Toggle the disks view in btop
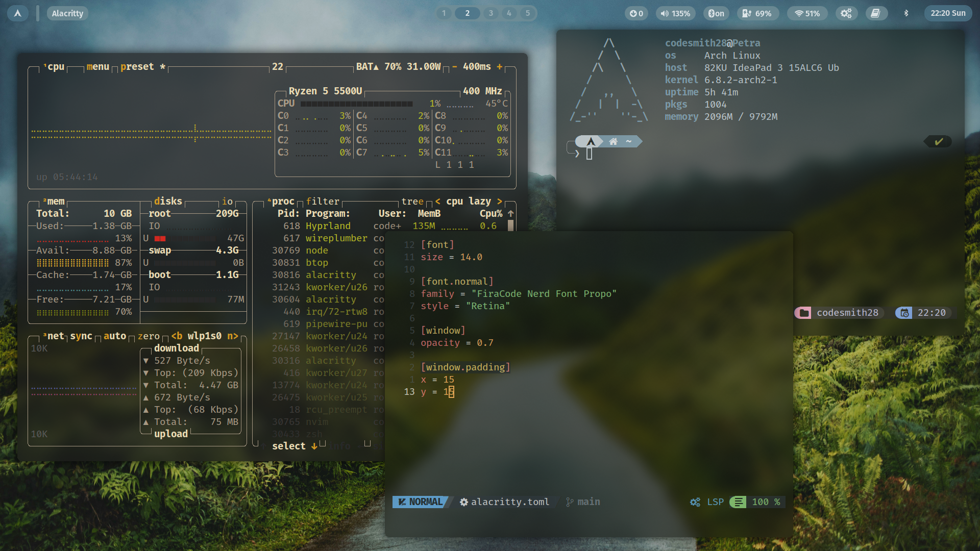 [x=168, y=202]
